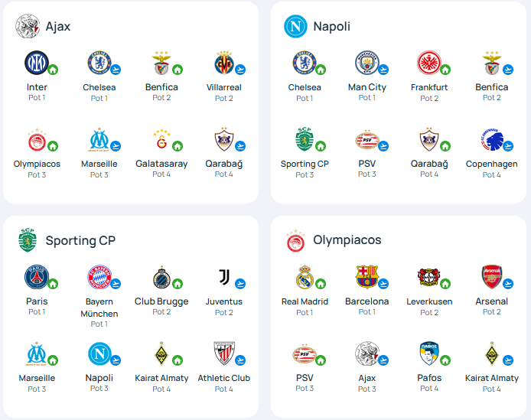Click the Olympiacos crest in the card header
The image size is (531, 420).
coord(295,240)
